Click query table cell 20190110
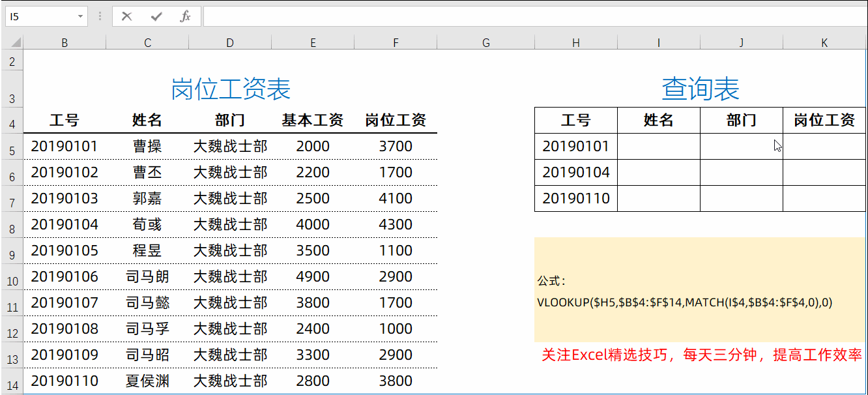The image size is (868, 395). (x=576, y=199)
